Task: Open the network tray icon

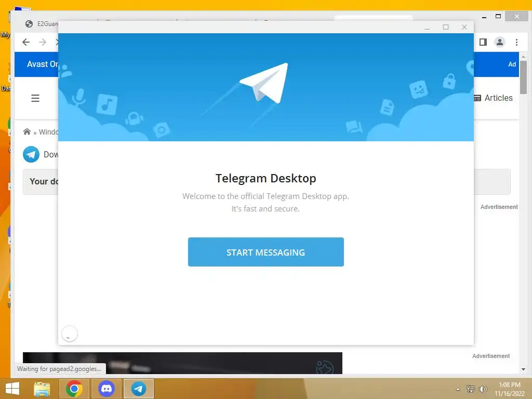Action: tap(471, 389)
